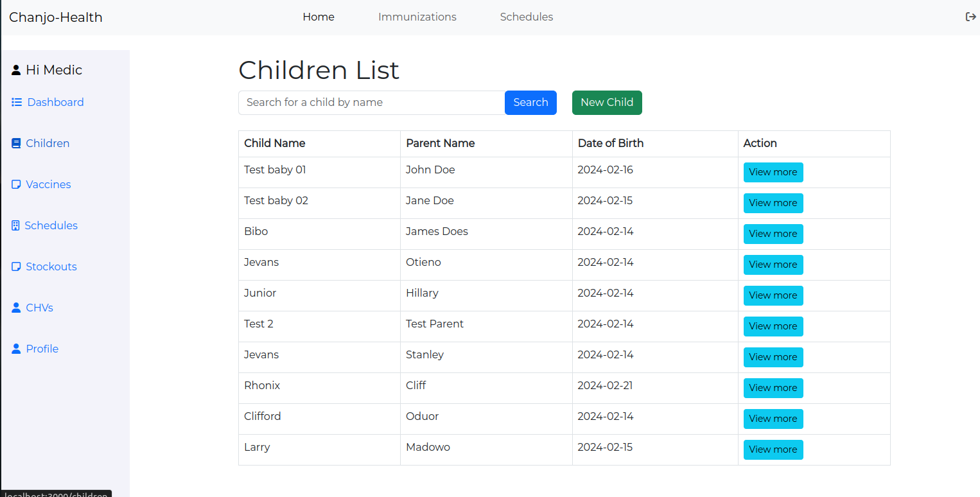Click the Stockouts note icon in sidebar
The width and height of the screenshot is (980, 497).
point(16,266)
